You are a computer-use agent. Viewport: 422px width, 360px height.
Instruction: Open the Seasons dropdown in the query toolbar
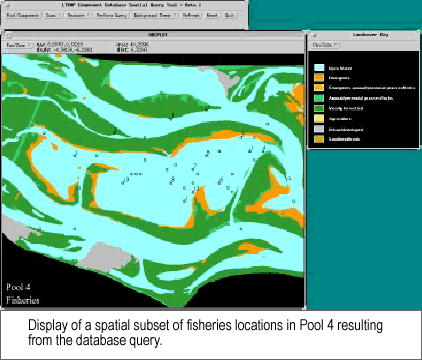[78, 15]
